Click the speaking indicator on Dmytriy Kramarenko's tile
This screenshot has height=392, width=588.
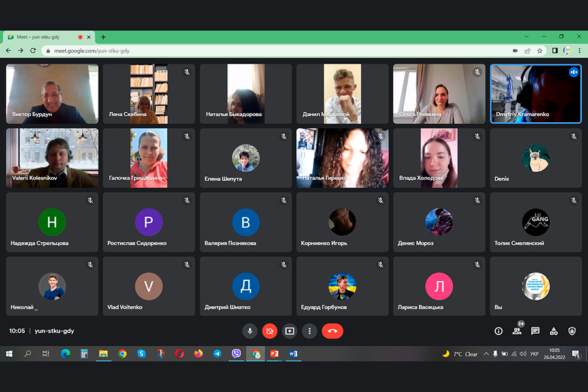pos(574,72)
